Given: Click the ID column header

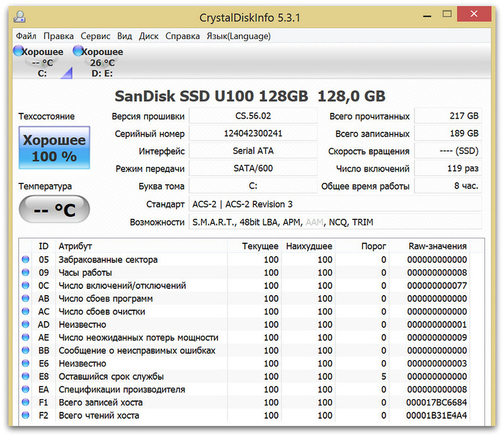Looking at the screenshot, I should pyautogui.click(x=43, y=246).
